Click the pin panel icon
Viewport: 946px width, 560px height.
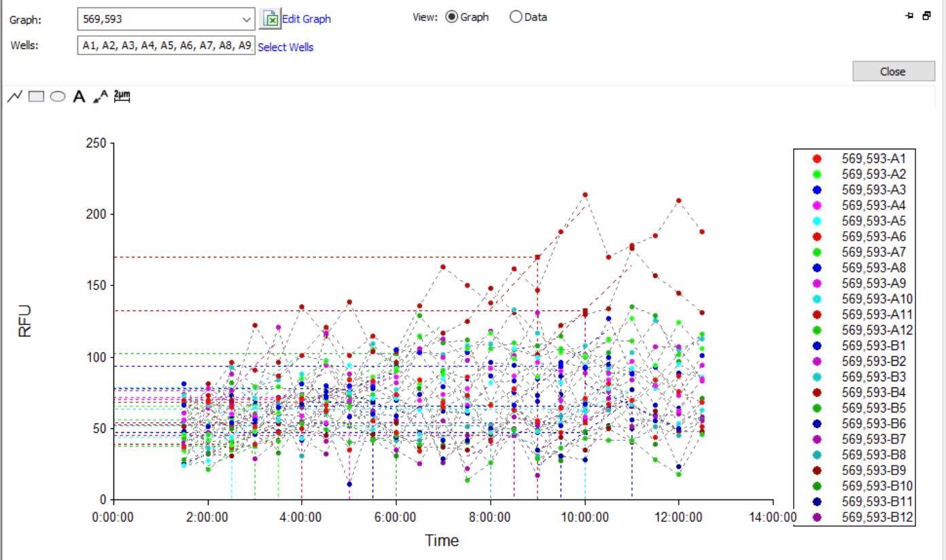[910, 16]
